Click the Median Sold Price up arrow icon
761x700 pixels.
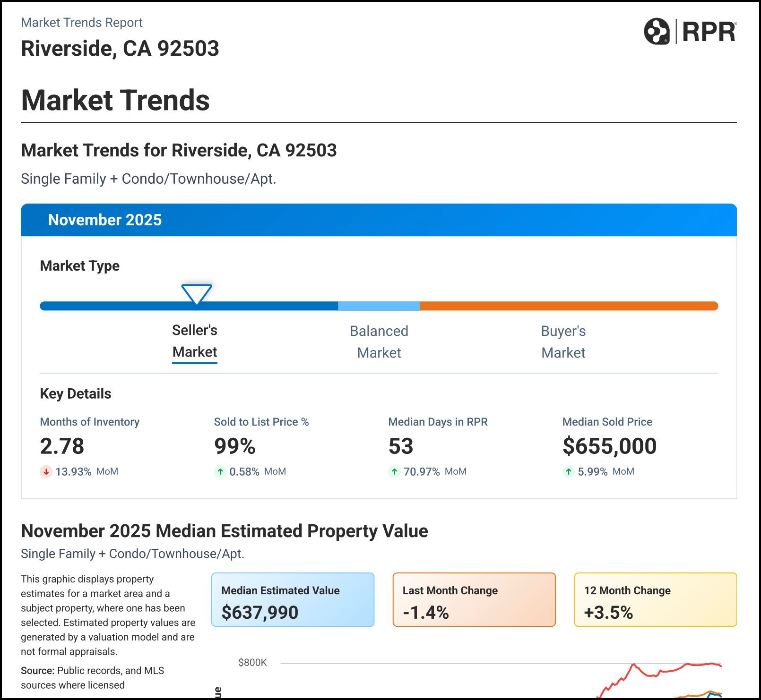pos(569,471)
